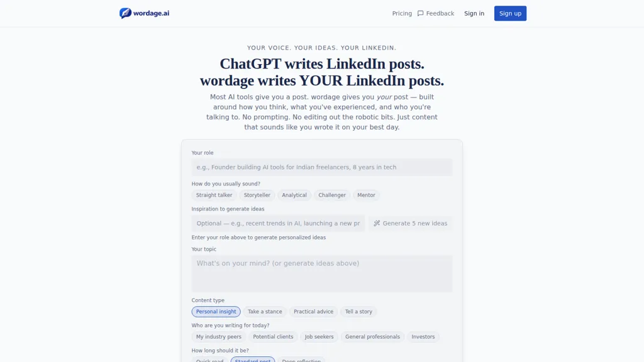Click the wordage.ai feather logo icon
Screen dimensions: 644x362
125,13
